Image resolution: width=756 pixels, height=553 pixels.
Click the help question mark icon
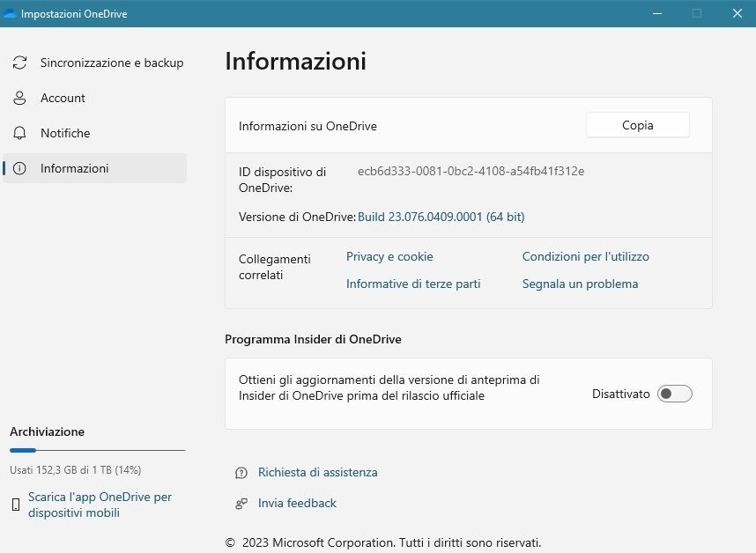(241, 473)
